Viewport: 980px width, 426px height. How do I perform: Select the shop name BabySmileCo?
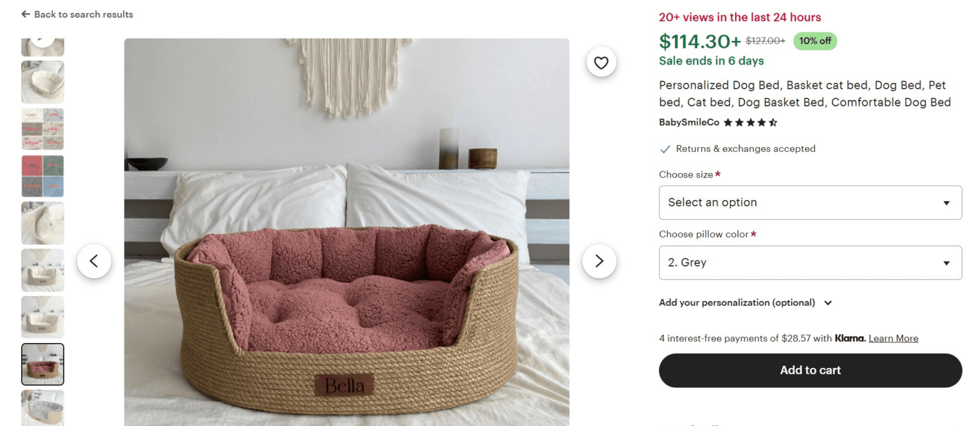(688, 122)
